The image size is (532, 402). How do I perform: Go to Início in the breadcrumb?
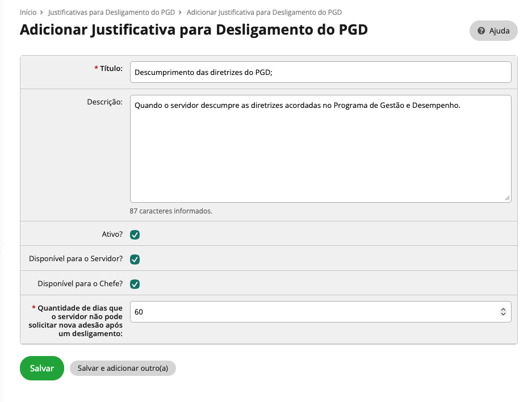click(28, 12)
